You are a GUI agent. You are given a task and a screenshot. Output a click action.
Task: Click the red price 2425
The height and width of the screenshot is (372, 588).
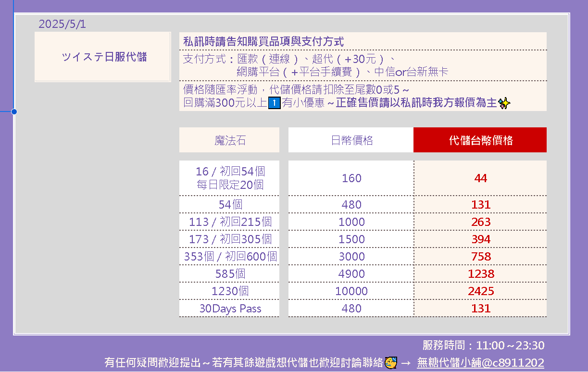[480, 291]
